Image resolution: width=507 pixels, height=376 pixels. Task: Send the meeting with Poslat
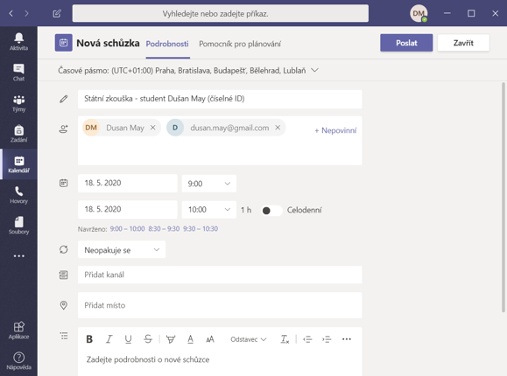[406, 43]
